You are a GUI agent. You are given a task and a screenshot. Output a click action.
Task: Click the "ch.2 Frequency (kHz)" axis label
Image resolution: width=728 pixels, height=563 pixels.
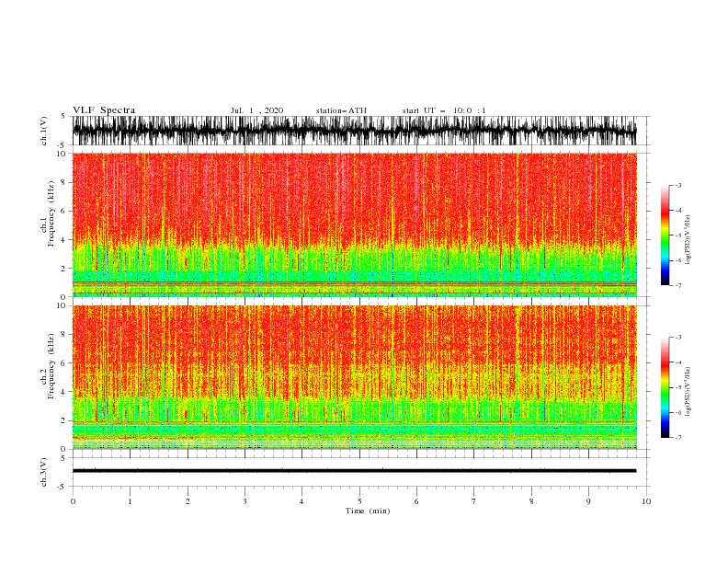48,366
